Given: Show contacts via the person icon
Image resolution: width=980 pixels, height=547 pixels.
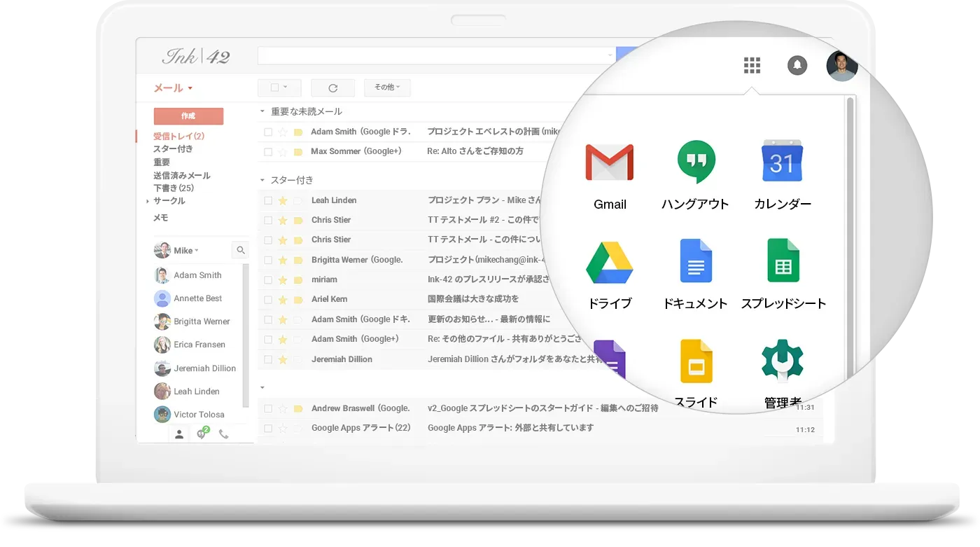Looking at the screenshot, I should pyautogui.click(x=179, y=434).
